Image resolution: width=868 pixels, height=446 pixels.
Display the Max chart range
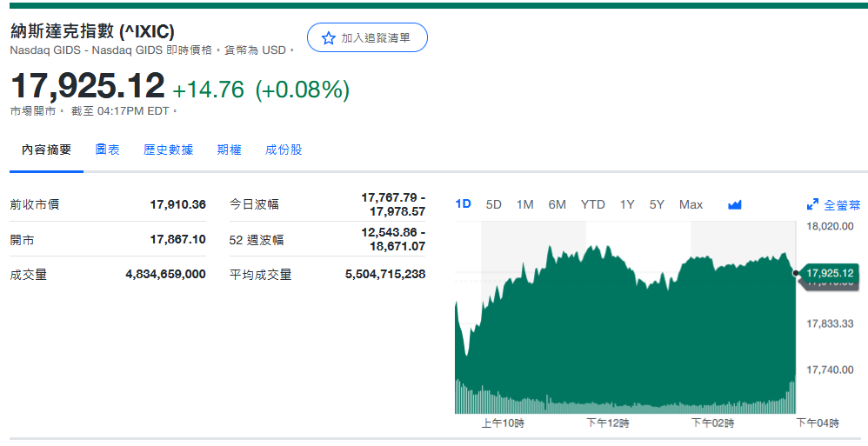tap(691, 204)
